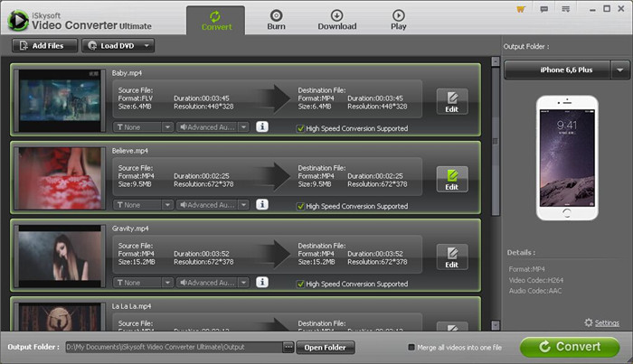The height and width of the screenshot is (364, 633).
Task: Open the Settings link
Action: [607, 322]
